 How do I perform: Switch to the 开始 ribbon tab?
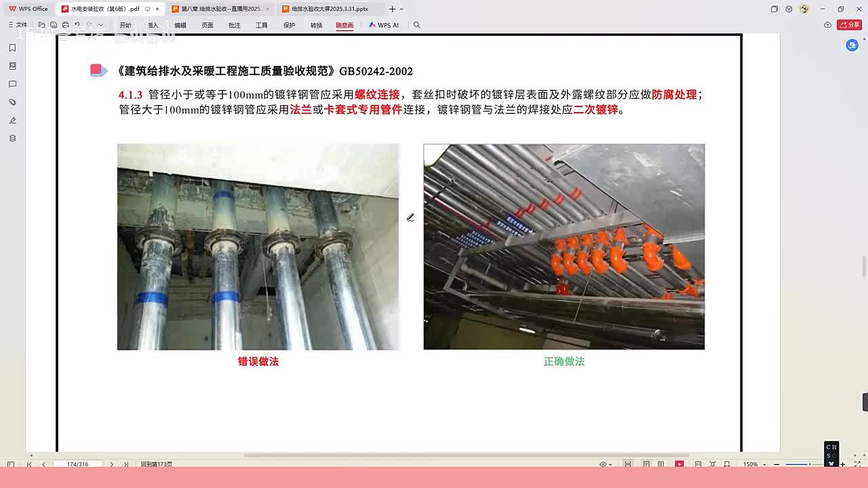click(125, 25)
